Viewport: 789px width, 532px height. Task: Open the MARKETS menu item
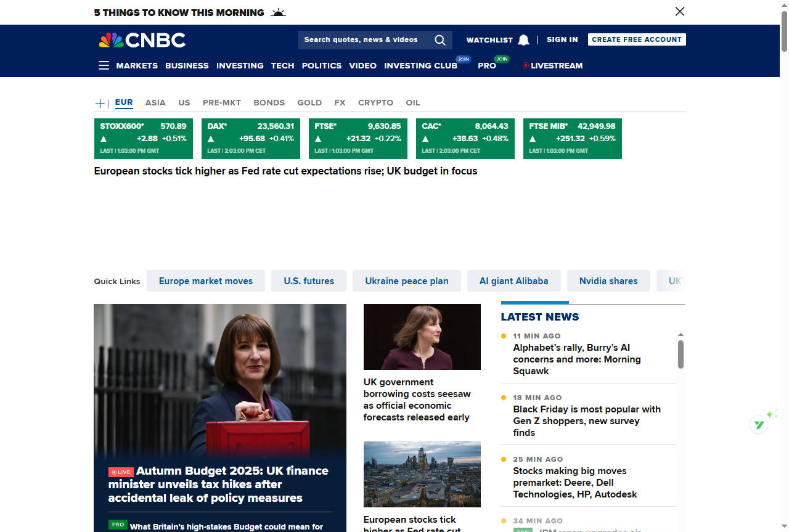click(136, 65)
